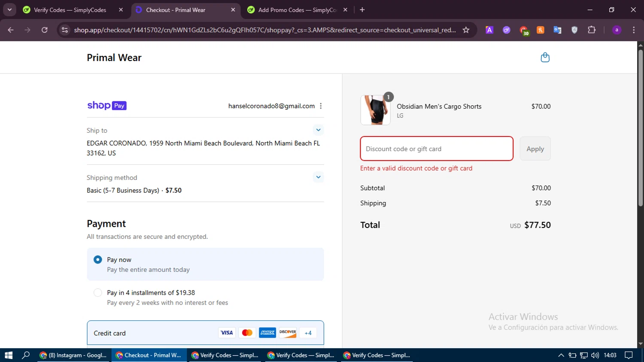Open the Chrome profile avatar
644x362 pixels.
617,30
